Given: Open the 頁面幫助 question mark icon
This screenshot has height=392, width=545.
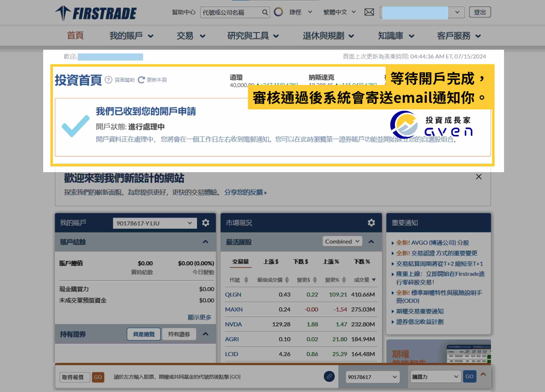Looking at the screenshot, I should coord(109,80).
